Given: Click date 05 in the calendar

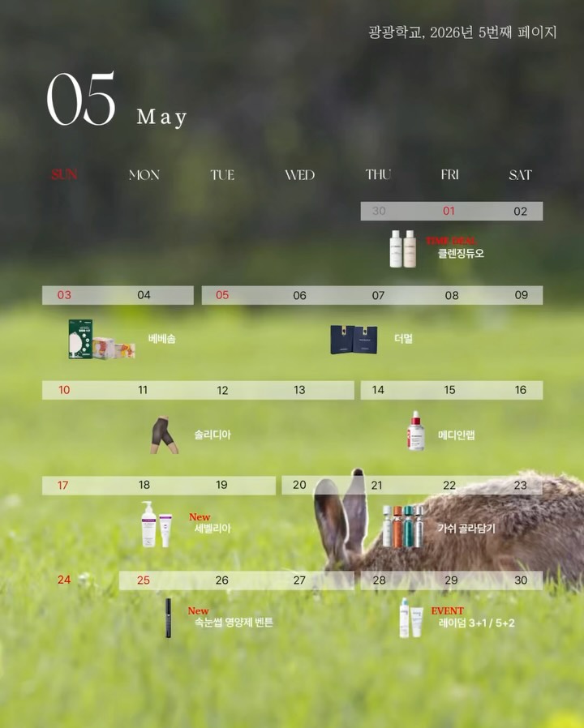Looking at the screenshot, I should click(222, 295).
